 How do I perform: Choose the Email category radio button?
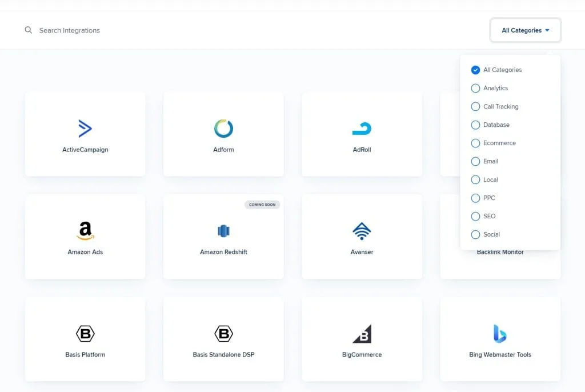point(475,161)
